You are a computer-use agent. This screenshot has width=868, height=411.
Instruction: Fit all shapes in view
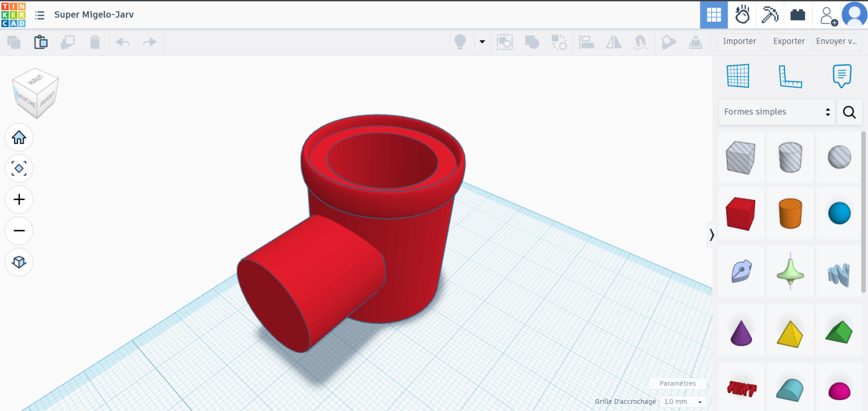[19, 169]
